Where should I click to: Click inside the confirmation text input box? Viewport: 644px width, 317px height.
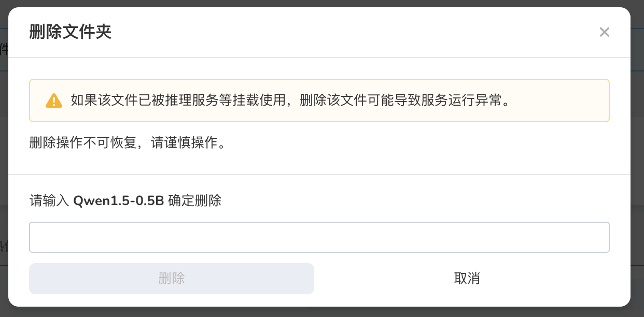(319, 237)
